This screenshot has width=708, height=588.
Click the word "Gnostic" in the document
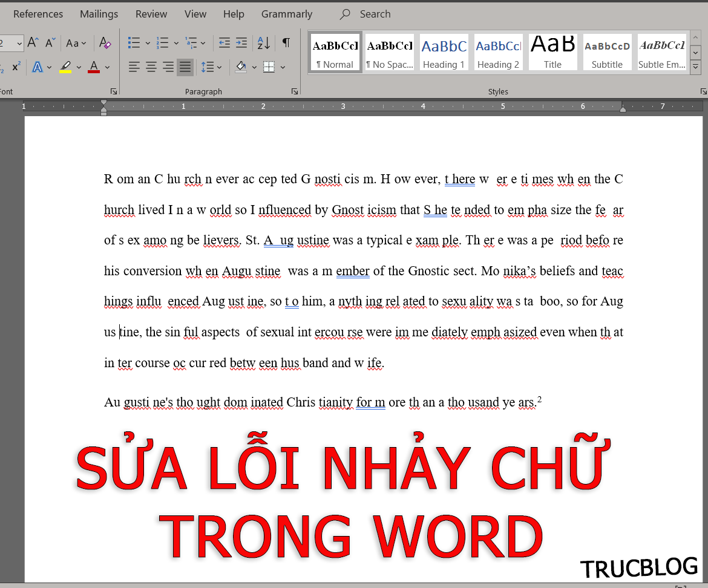click(430, 271)
